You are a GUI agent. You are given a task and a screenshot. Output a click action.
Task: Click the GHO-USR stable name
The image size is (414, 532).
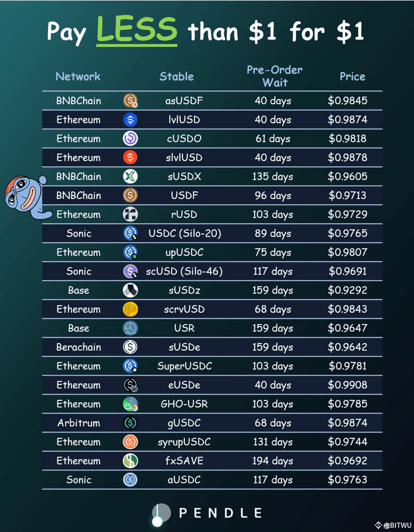[184, 404]
